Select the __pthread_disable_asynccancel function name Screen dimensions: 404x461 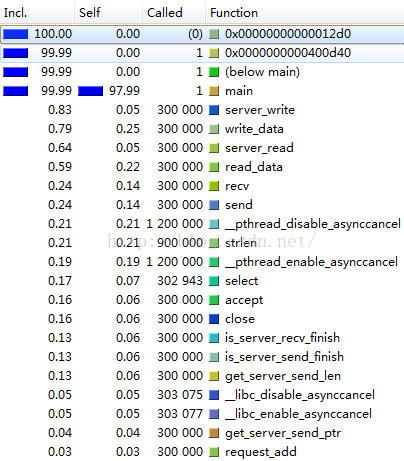313,224
